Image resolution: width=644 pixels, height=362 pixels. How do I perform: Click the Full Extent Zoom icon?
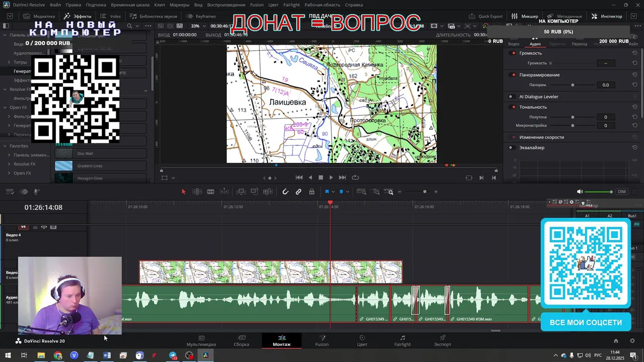361,192
